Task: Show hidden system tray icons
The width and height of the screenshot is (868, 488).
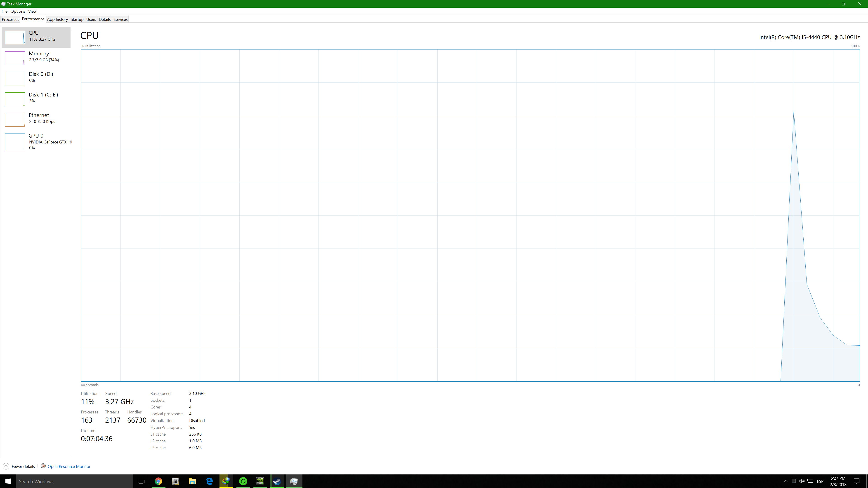Action: coord(785,481)
